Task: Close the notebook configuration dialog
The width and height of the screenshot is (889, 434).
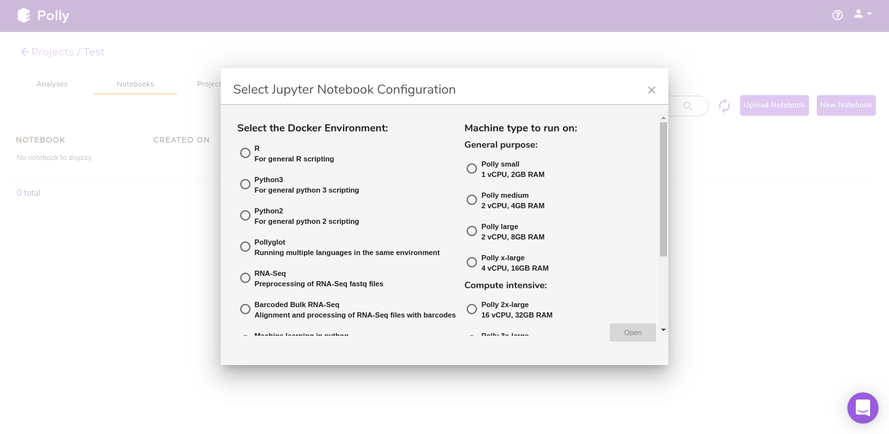Action: coord(651,90)
